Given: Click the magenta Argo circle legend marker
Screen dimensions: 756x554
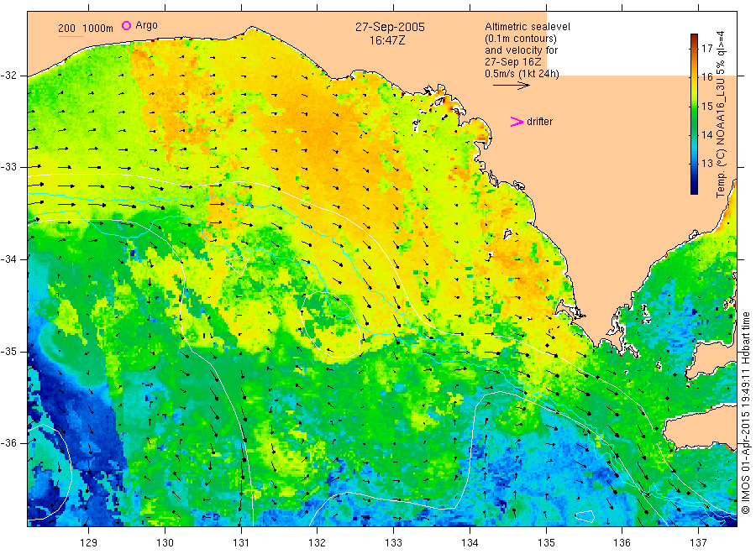Looking at the screenshot, I should pyautogui.click(x=126, y=25).
